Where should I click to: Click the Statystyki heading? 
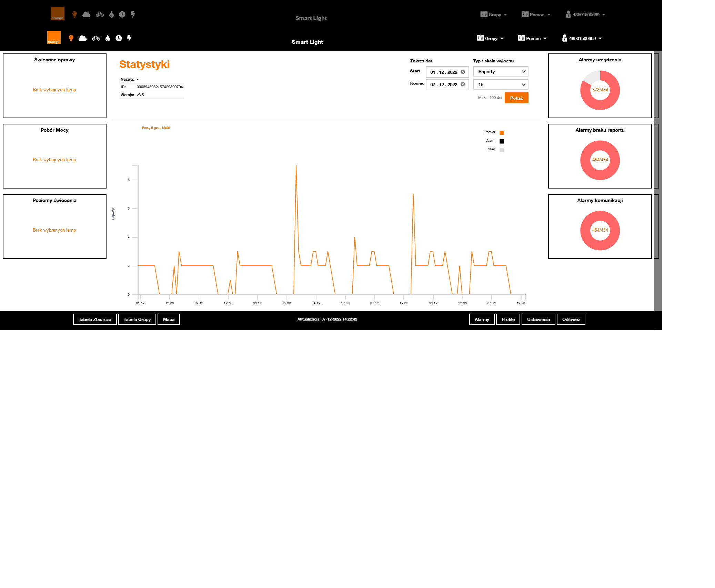144,64
